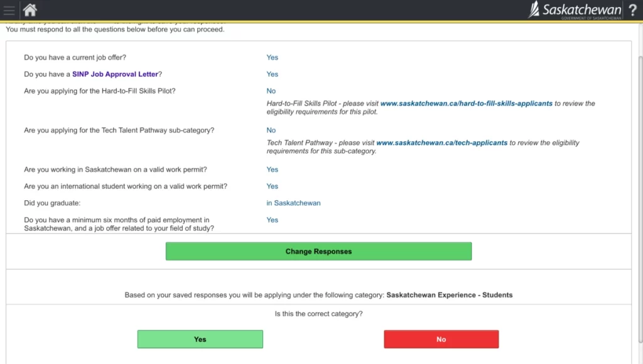Click 'No' answer for Hard-to-Fill Skills Pilot
Screen dimensions: 643x364
pos(271,91)
